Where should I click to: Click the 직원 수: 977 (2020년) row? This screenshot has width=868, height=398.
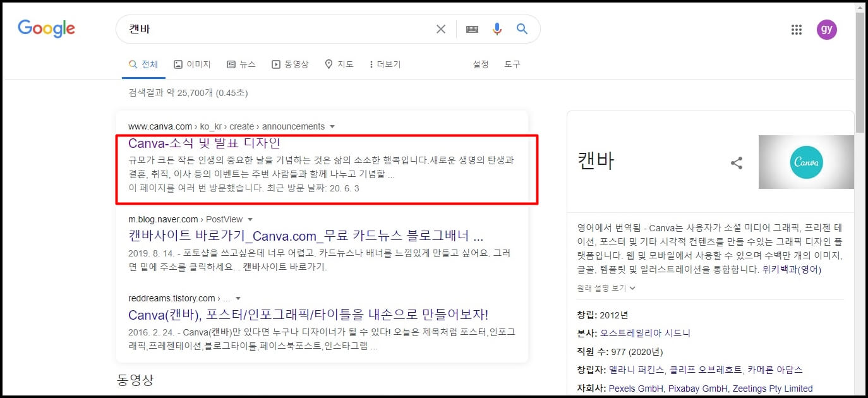click(620, 351)
